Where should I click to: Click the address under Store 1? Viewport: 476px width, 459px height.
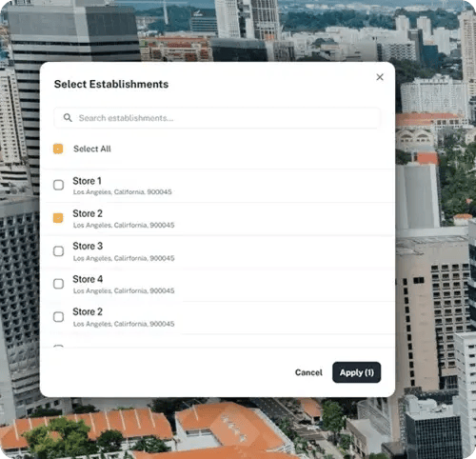click(x=123, y=192)
